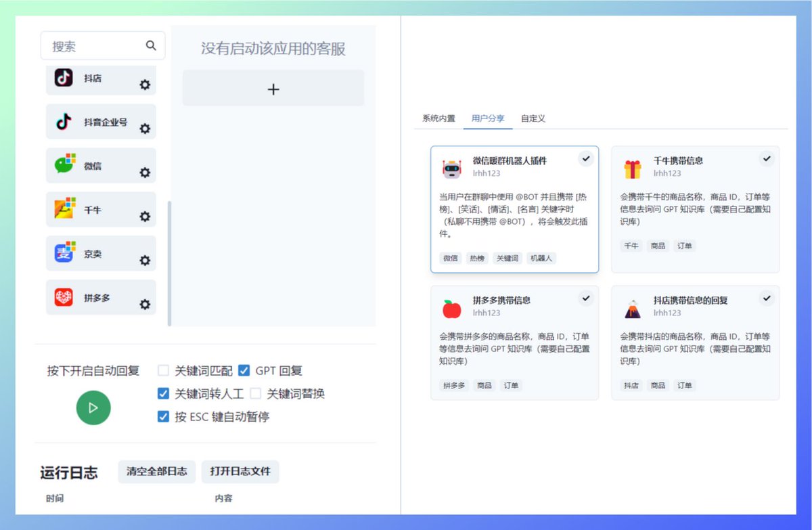812x530 pixels.
Task: Click 抖店携带信息的回复 card title
Action: [x=691, y=300]
